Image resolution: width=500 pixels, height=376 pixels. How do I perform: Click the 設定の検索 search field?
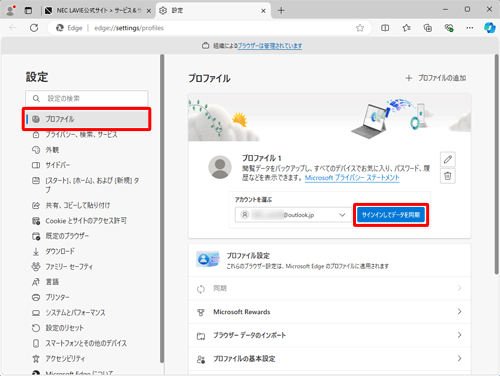[x=87, y=98]
